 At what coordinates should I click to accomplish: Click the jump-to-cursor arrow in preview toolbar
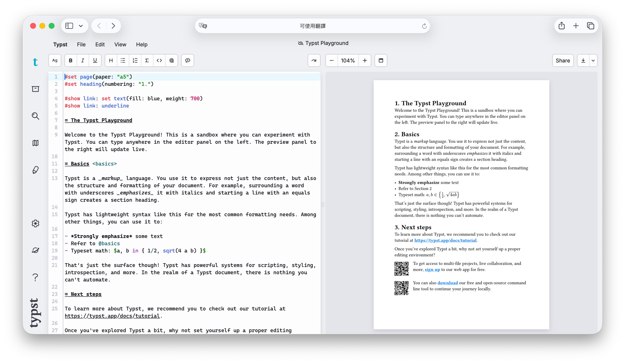(314, 61)
